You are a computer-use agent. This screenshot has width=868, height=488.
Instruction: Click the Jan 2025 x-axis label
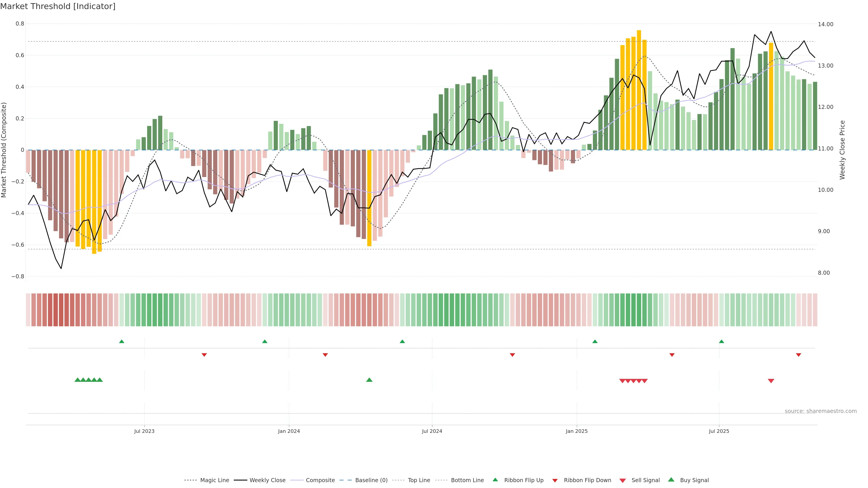[577, 431]
